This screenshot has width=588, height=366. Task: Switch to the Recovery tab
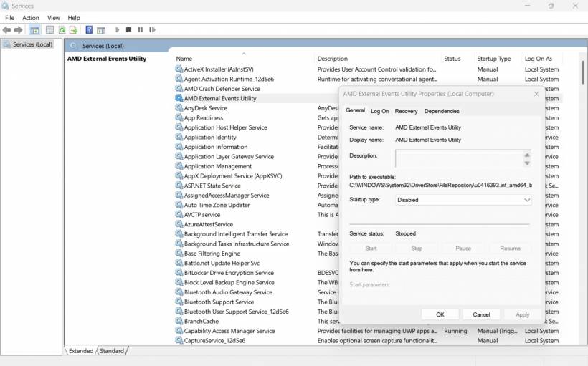tap(406, 111)
